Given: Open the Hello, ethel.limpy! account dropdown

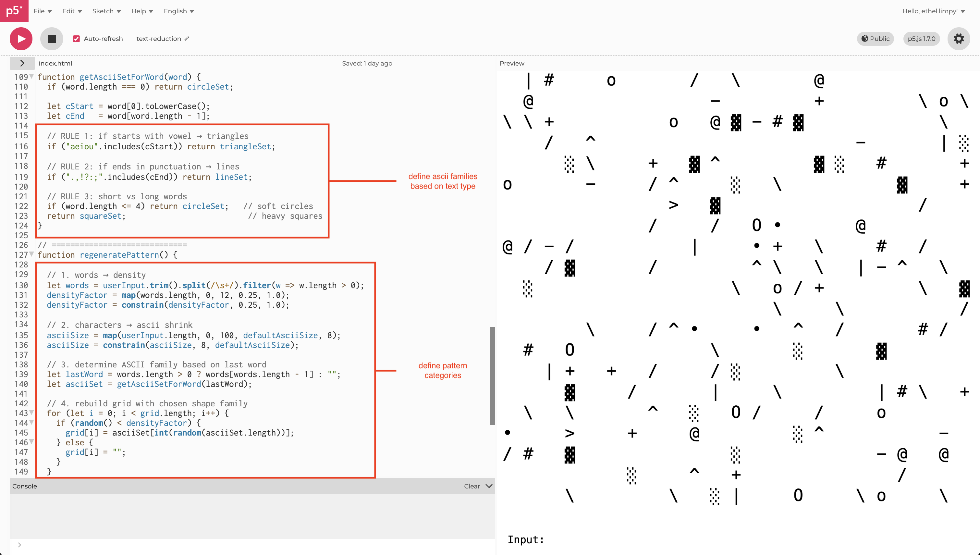Looking at the screenshot, I should coord(933,11).
